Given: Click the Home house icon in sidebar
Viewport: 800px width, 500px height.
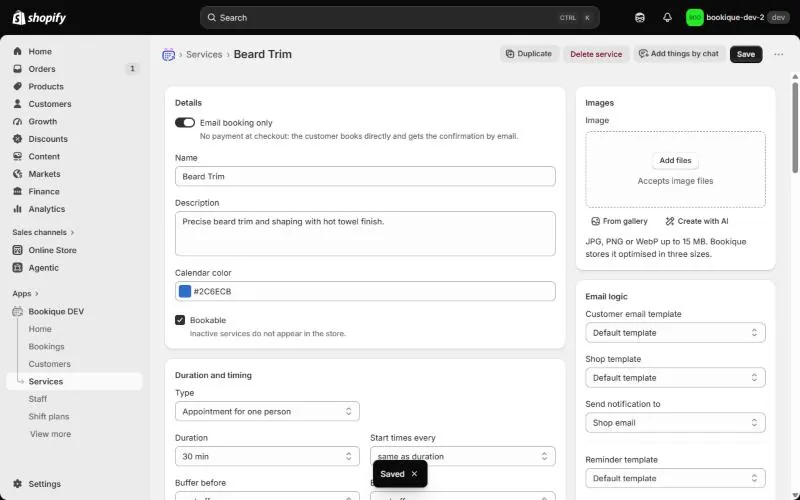Looking at the screenshot, I should (18, 52).
